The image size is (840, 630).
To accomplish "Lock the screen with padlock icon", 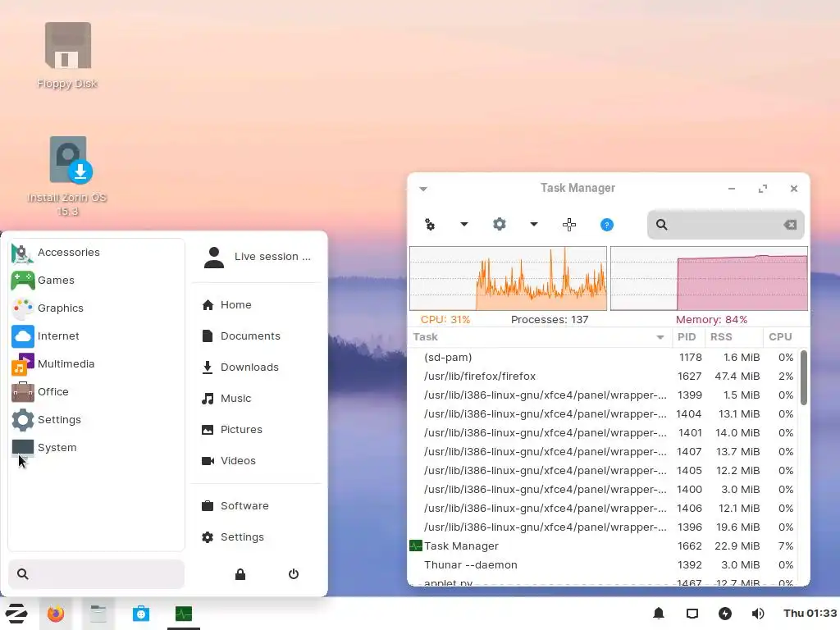I will click(x=240, y=574).
